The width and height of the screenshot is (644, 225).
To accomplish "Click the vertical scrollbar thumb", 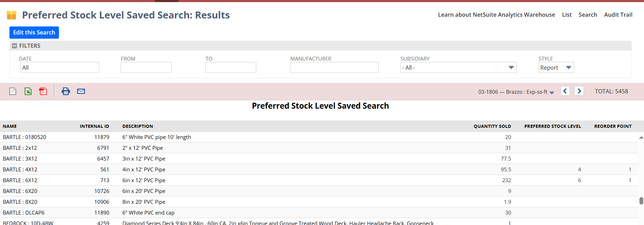I will (641, 201).
